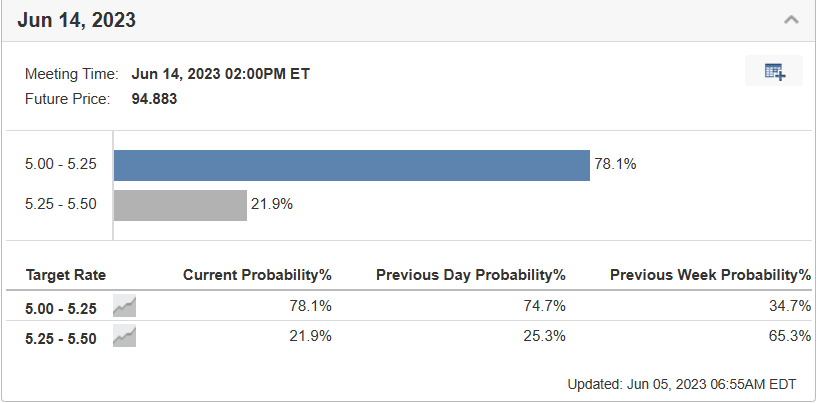This screenshot has height=403, width=817.
Task: Select the Jun 14, 2023 header title
Action: pyautogui.click(x=76, y=20)
